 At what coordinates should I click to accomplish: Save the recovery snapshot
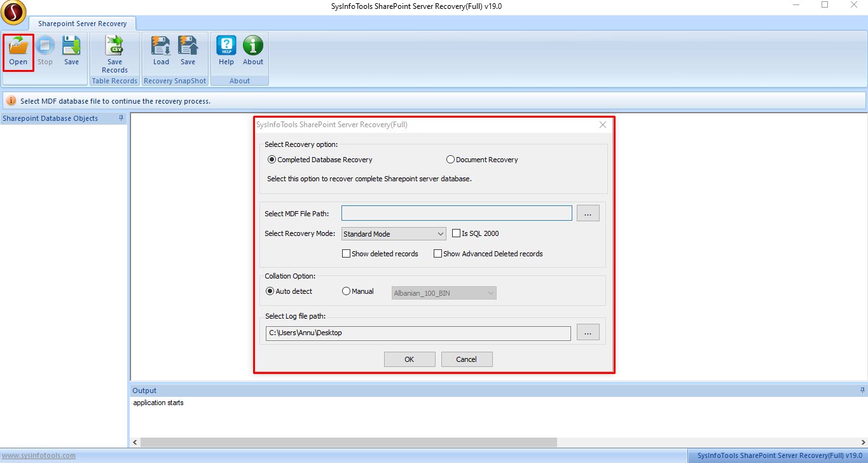[188, 52]
